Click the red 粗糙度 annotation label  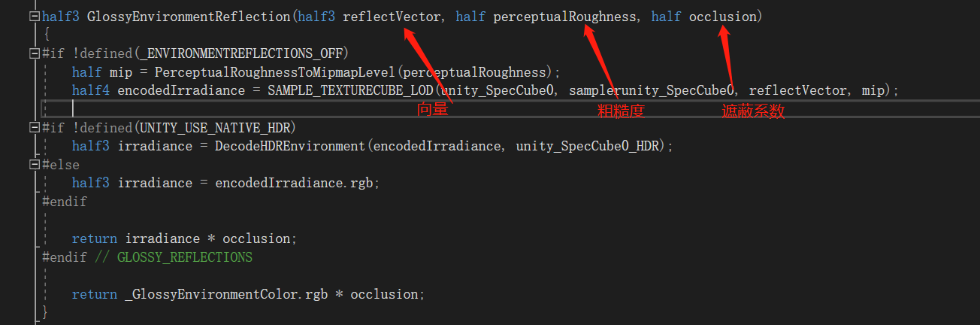coord(621,111)
